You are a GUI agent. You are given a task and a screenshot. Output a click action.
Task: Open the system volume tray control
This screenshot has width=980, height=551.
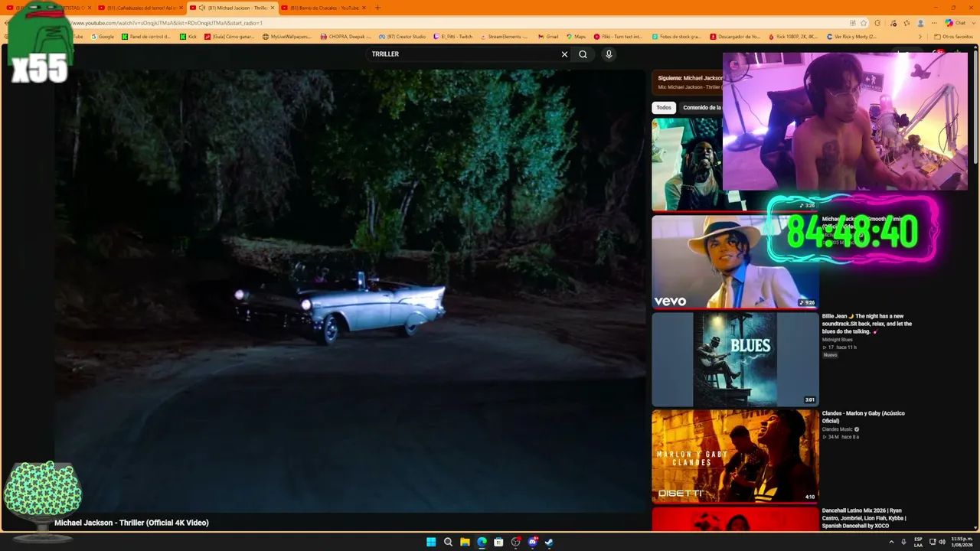(x=942, y=542)
